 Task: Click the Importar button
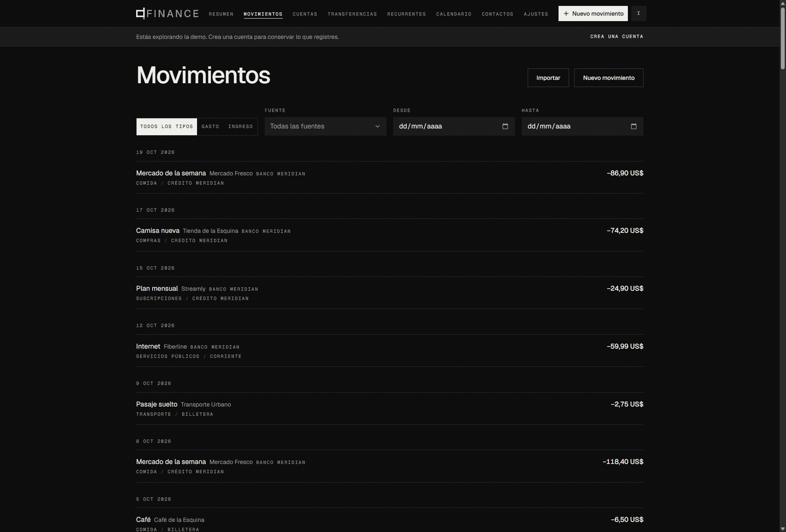[x=548, y=78]
